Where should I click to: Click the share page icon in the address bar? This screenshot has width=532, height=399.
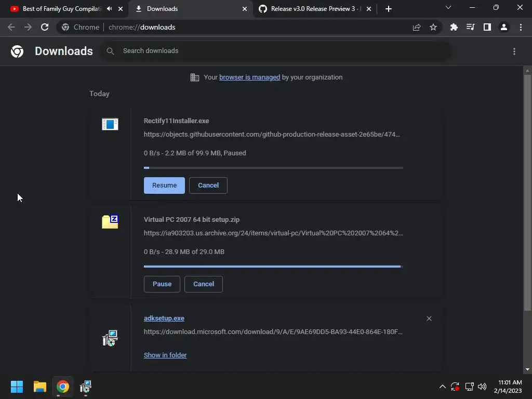pyautogui.click(x=417, y=27)
